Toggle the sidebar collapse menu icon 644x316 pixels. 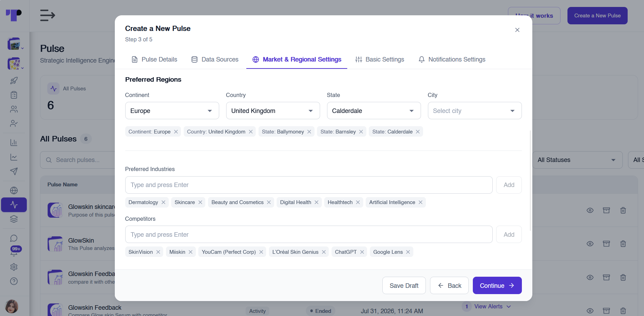pos(48,16)
